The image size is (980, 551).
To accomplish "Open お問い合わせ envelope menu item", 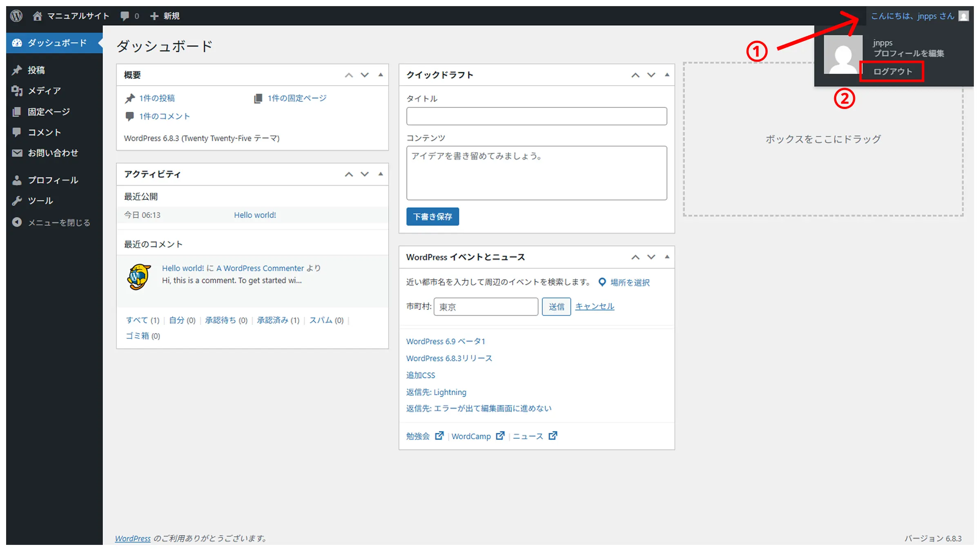I will click(x=52, y=153).
